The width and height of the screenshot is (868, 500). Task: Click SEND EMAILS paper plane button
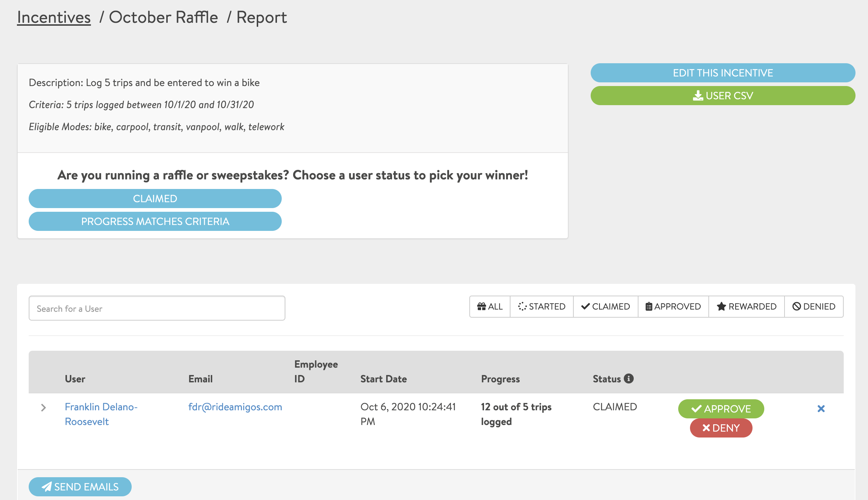80,486
